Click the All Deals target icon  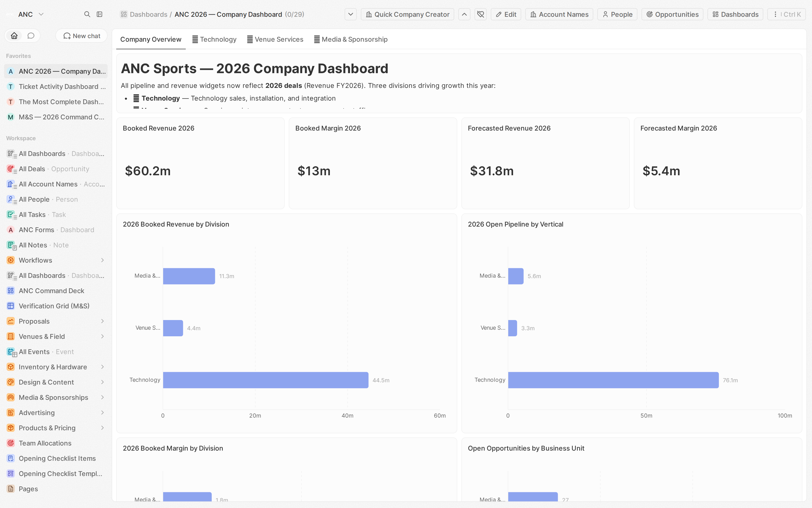(11, 169)
